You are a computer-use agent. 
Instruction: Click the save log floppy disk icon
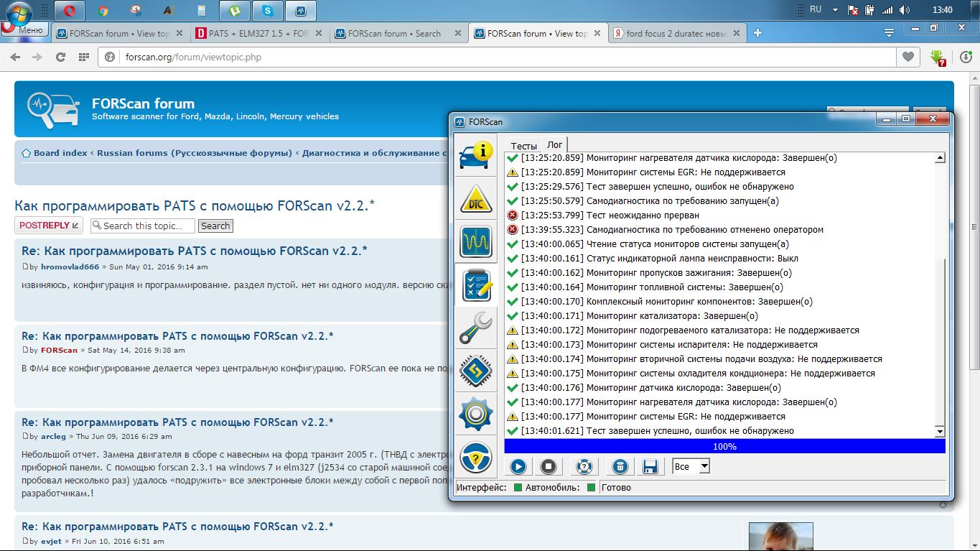click(x=650, y=467)
